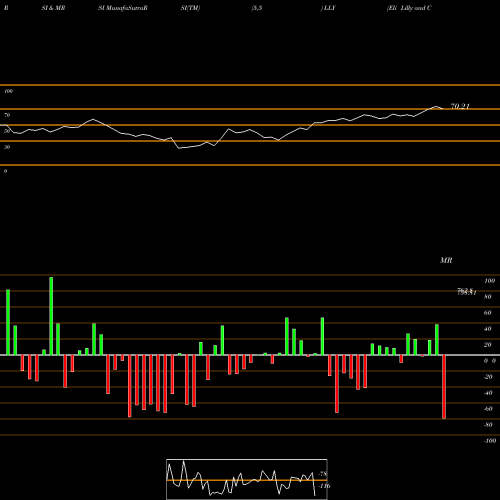Viewport: 500px width, 500px height.
Task: Click the -60 label on MR axis
Action: coord(488,409)
